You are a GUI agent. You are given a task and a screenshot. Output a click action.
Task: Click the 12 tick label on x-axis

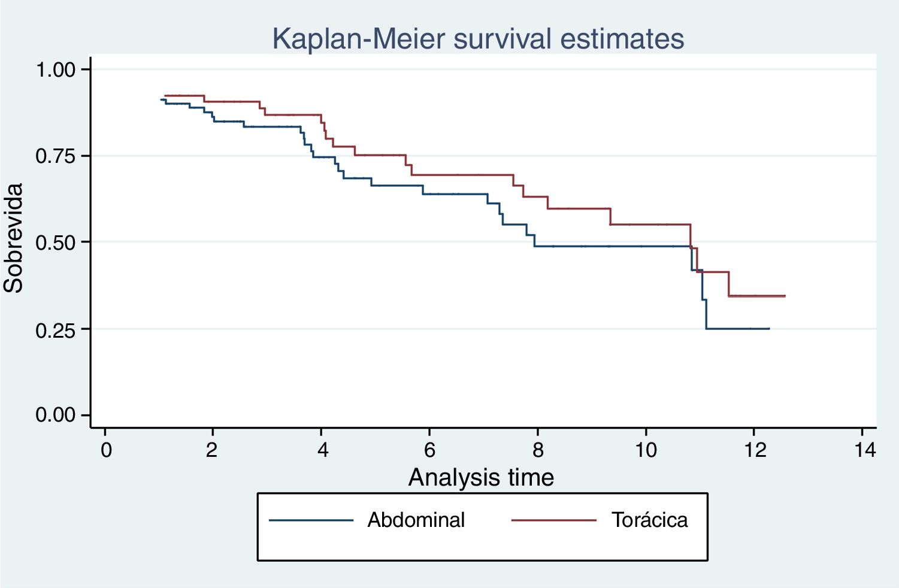755,450
